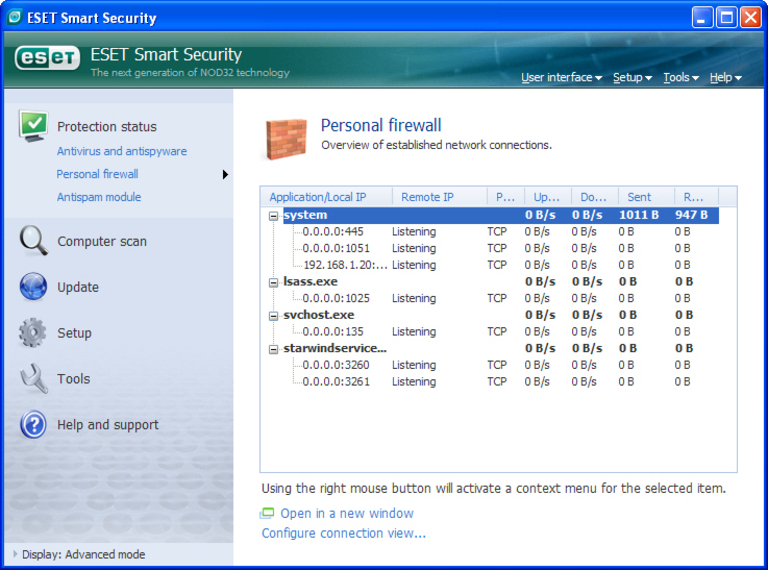This screenshot has height=570, width=768.
Task: Collapse the svchost.exe tree node
Action: pyautogui.click(x=273, y=316)
